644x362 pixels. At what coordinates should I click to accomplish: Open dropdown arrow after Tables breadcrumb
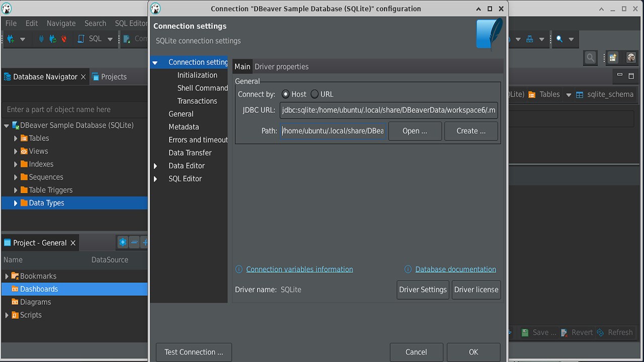pos(569,95)
